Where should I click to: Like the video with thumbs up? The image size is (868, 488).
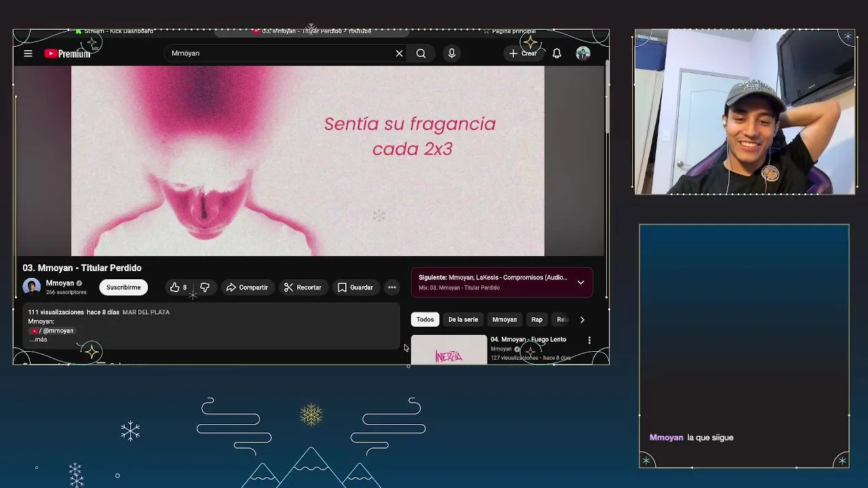coord(178,287)
